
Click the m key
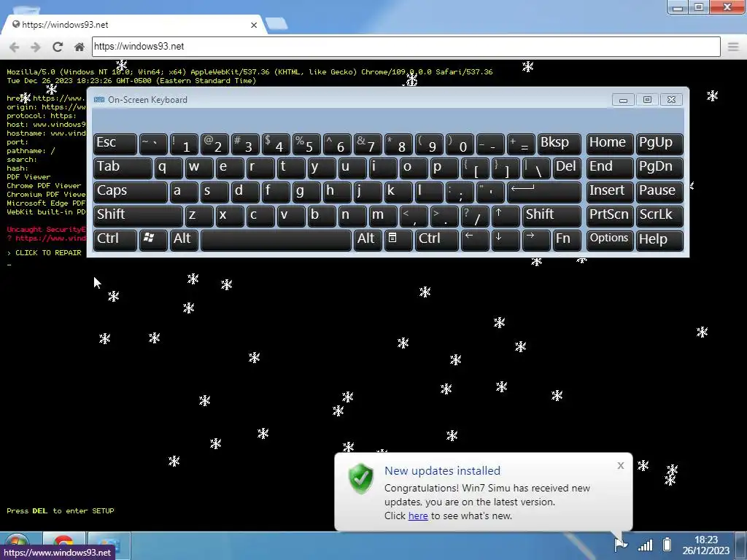pos(382,215)
